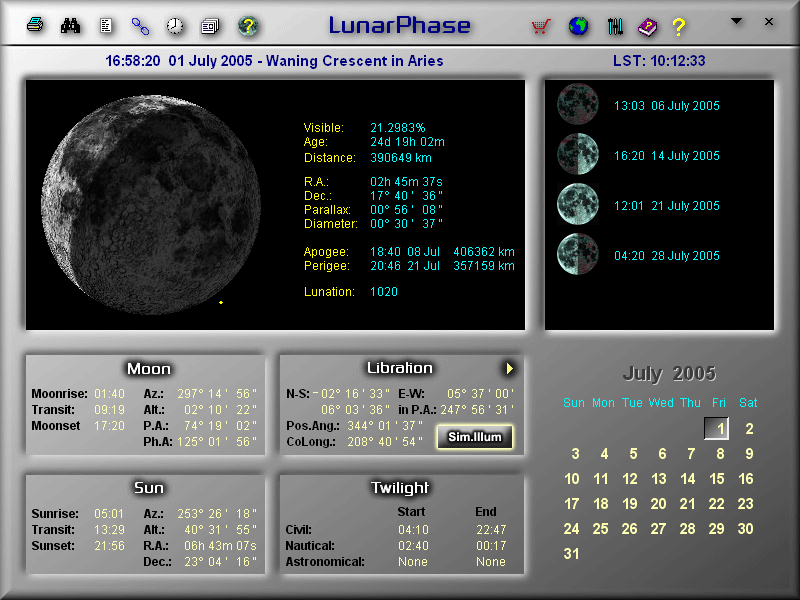Viewport: 800px width, 600px height.
Task: Select day 1 in the calendar
Action: pyautogui.click(x=716, y=429)
